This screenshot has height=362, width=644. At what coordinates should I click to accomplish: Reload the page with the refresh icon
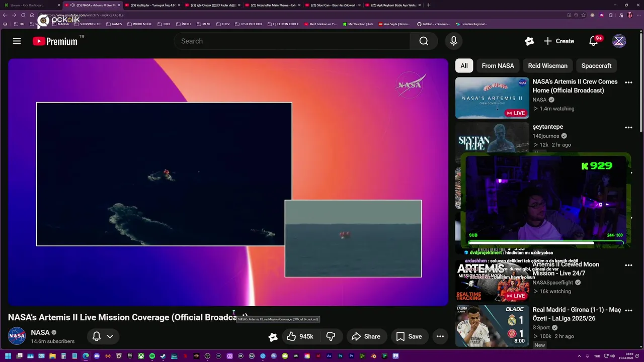click(23, 15)
